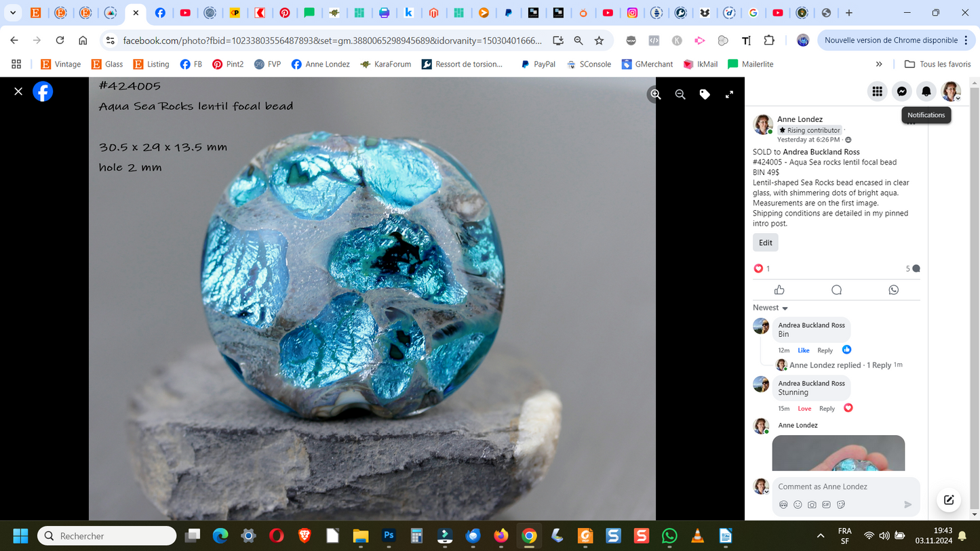Screen dimensions: 980x551
Task: Open VLC from the taskbar
Action: 697,536
